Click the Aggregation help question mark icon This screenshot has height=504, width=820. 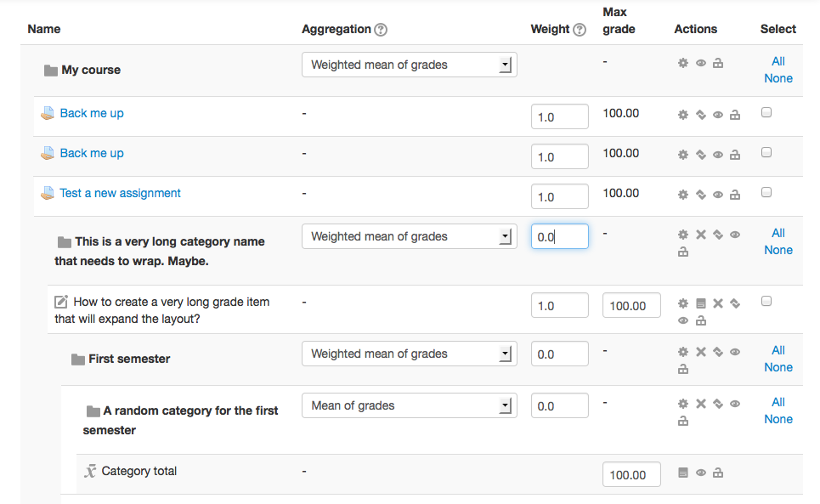click(382, 30)
